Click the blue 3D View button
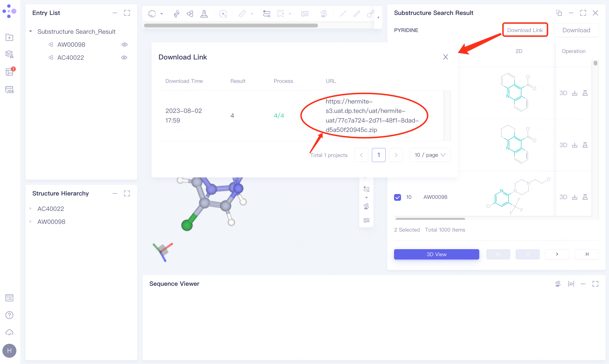Image resolution: width=609 pixels, height=364 pixels. tap(436, 254)
